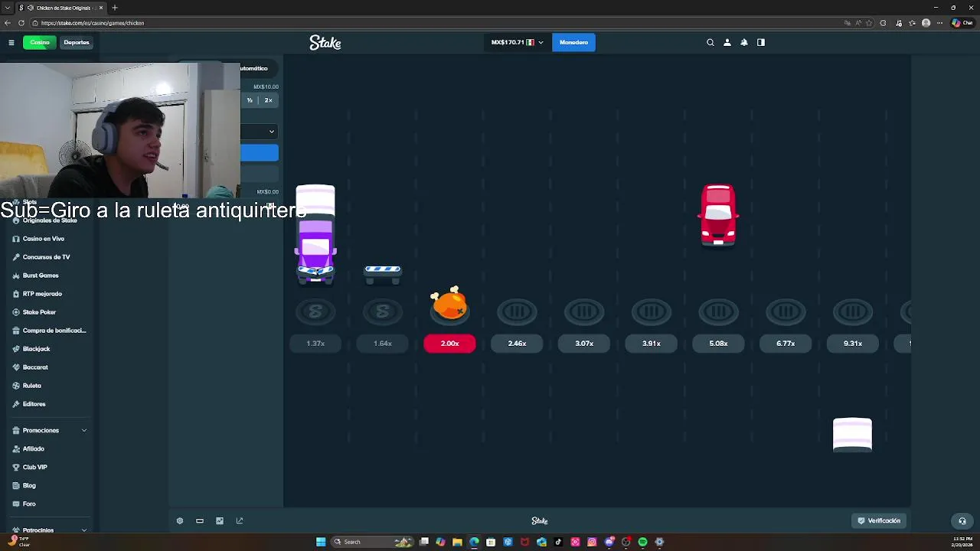Open Concursos de TV link
This screenshot has height=551, width=980.
[x=46, y=257]
